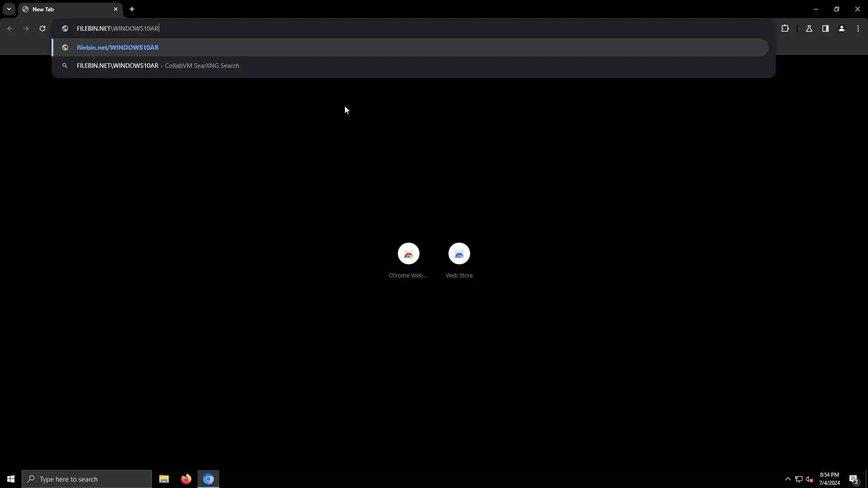Open a new tab with plus button

pos(132,9)
